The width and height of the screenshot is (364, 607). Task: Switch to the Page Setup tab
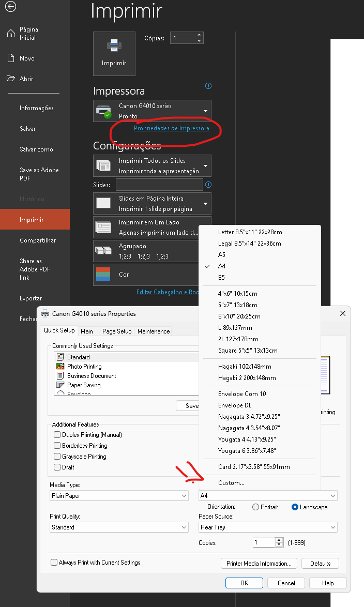[117, 331]
